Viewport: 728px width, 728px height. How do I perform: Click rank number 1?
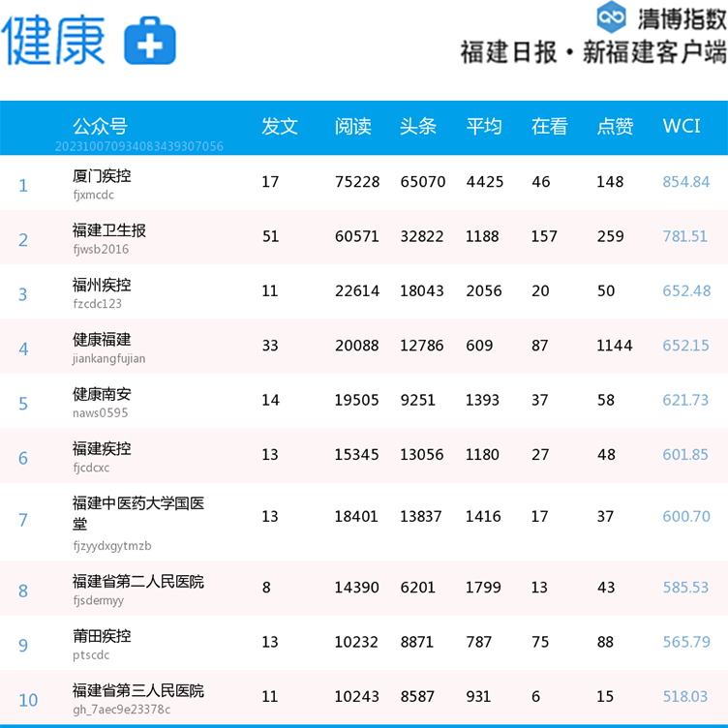(23, 186)
